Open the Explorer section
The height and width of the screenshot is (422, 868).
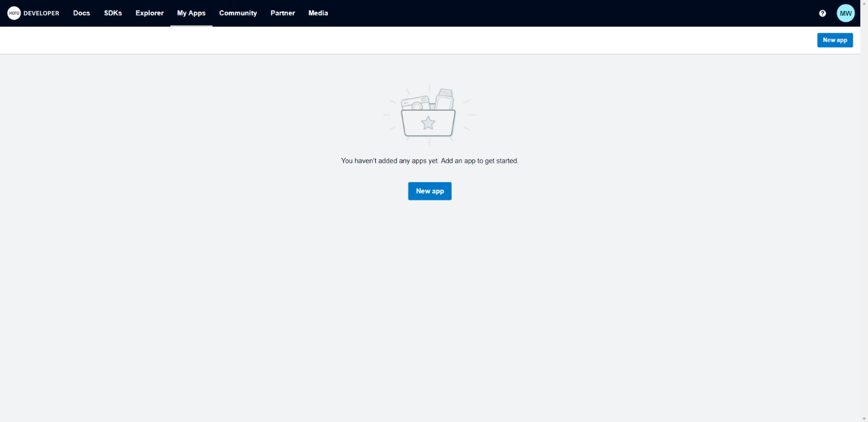(x=149, y=13)
